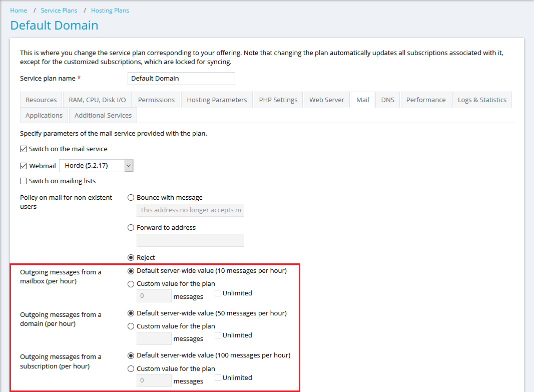Image resolution: width=534 pixels, height=392 pixels.
Task: Check Unlimited for subscription outgoing messages
Action: coord(218,378)
